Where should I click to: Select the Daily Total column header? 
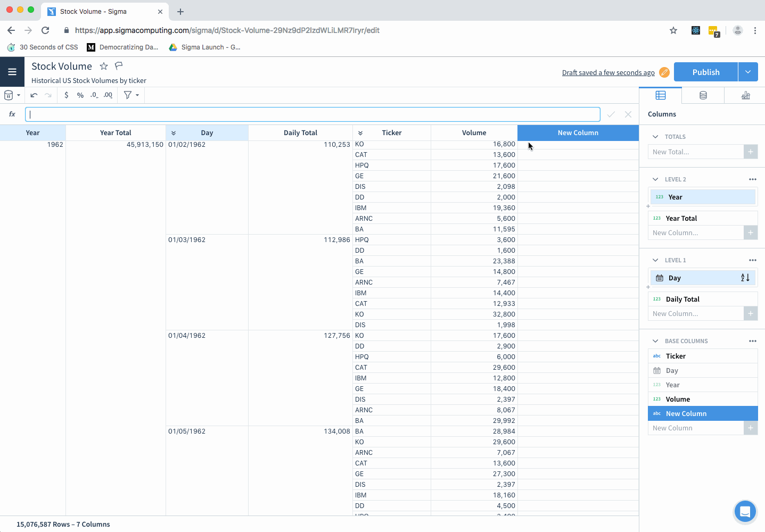click(300, 133)
